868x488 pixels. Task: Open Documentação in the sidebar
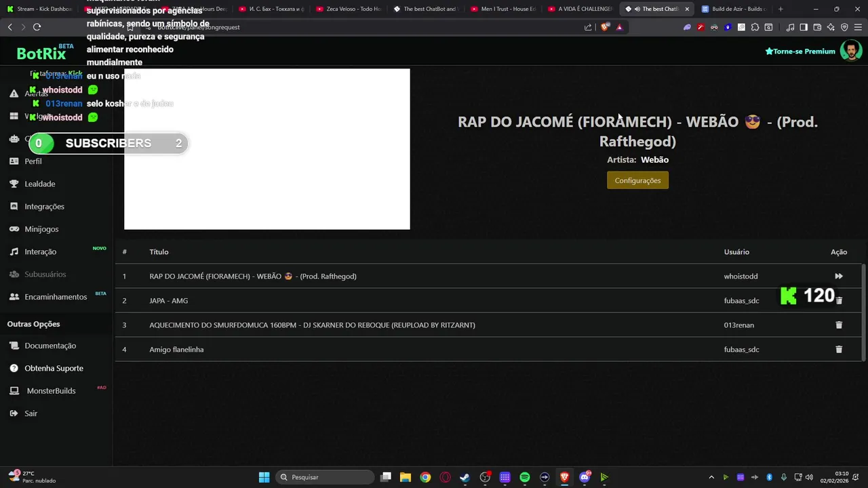[50, 346]
